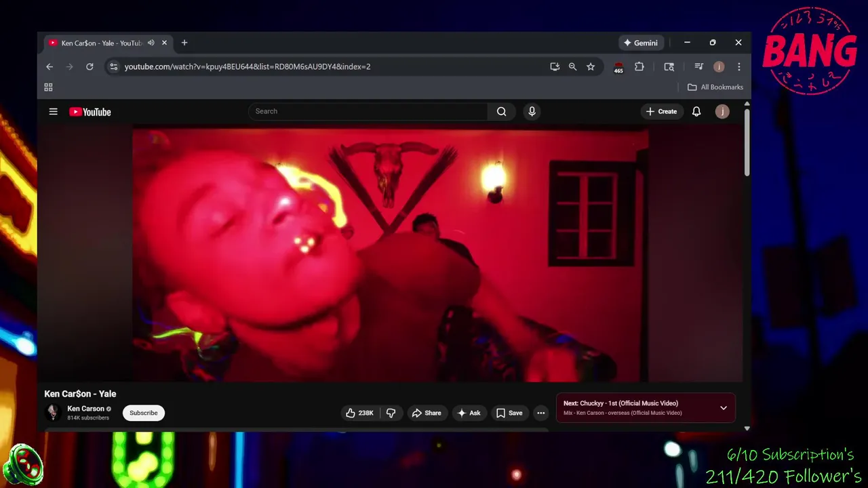Screen dimensions: 868x488
Task: Save the video to a playlist
Action: pos(509,413)
